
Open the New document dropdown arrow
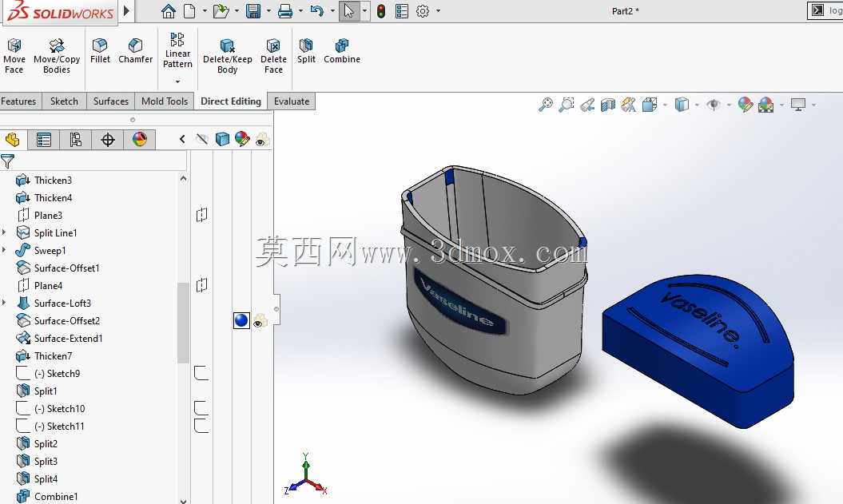pyautogui.click(x=205, y=10)
